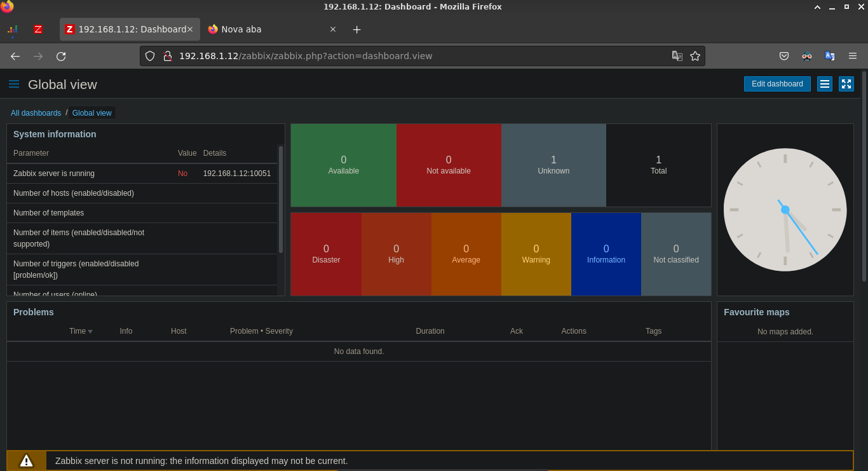Click the Total hosts tile

[x=658, y=165]
